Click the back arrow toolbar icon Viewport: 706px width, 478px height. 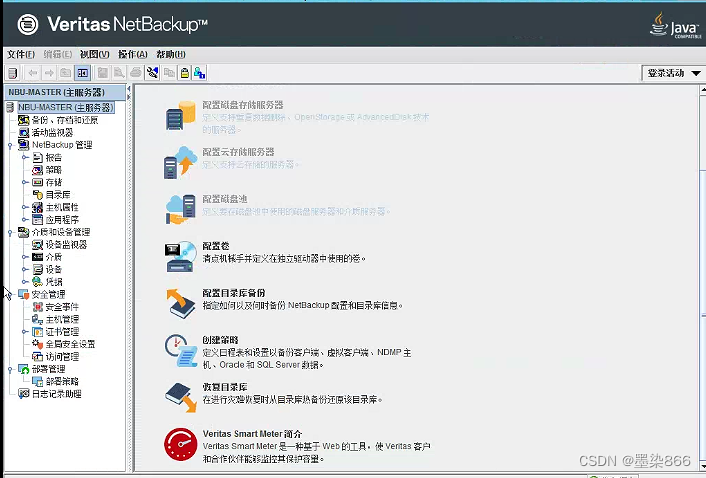pyautogui.click(x=32, y=73)
